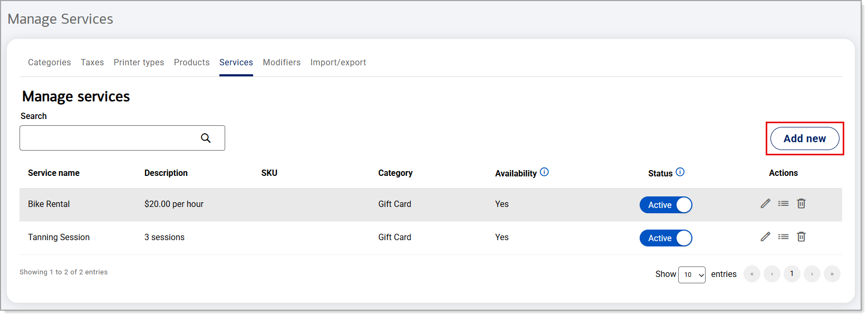
Task: Select page 1 in pagination
Action: 792,274
